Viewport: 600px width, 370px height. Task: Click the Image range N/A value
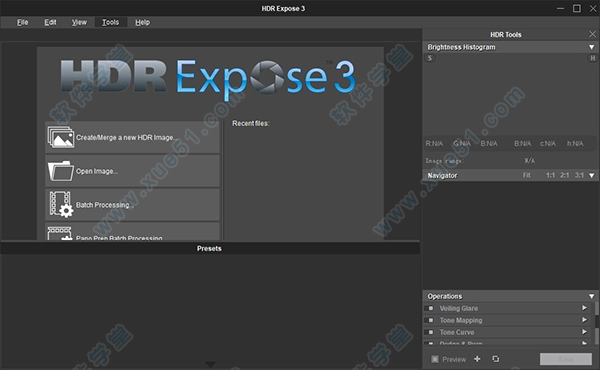(x=530, y=161)
